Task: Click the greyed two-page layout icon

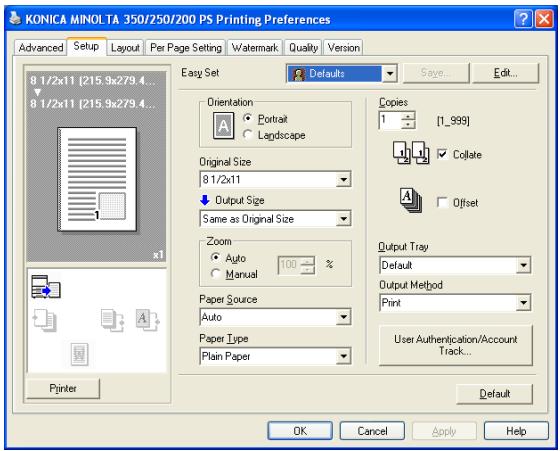Action: [112, 320]
